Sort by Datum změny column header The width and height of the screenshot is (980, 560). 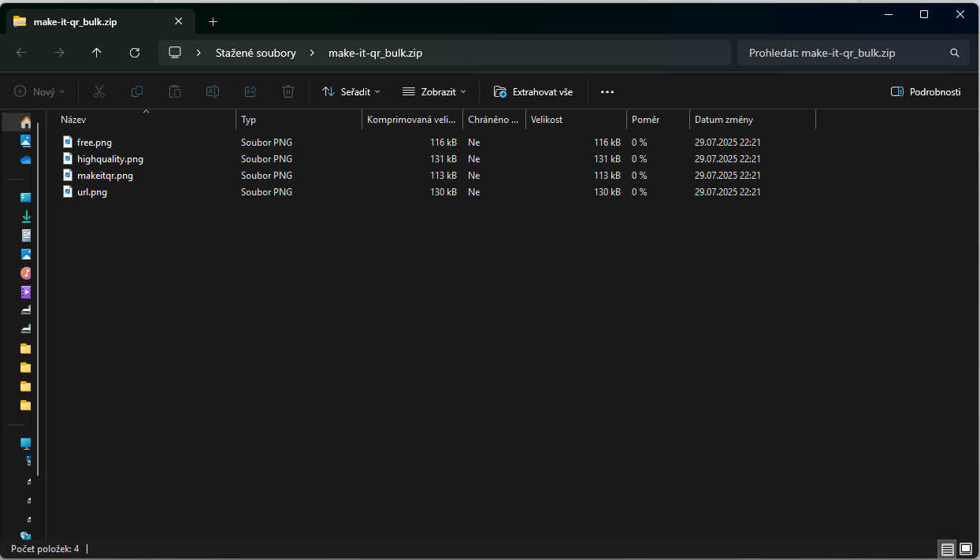(x=752, y=120)
